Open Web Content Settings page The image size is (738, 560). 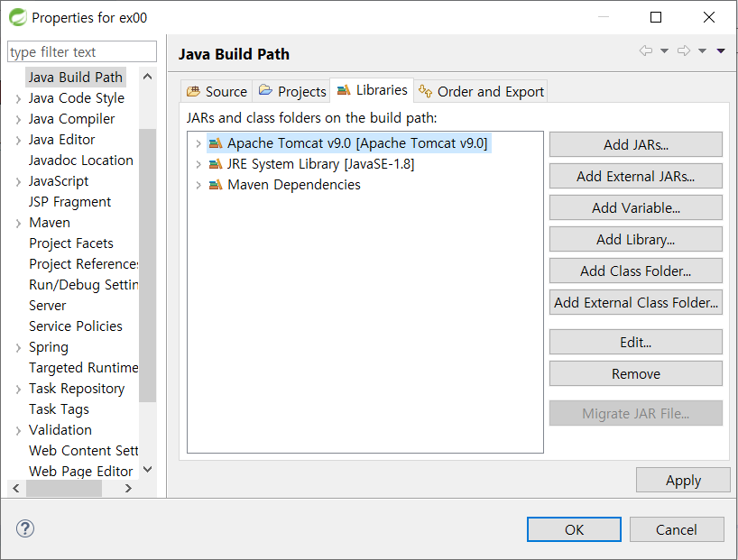coord(83,450)
